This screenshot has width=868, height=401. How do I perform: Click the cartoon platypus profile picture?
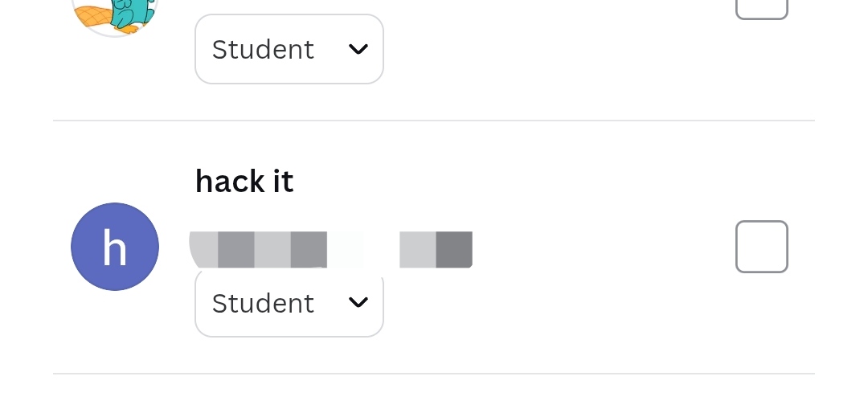(115, 14)
